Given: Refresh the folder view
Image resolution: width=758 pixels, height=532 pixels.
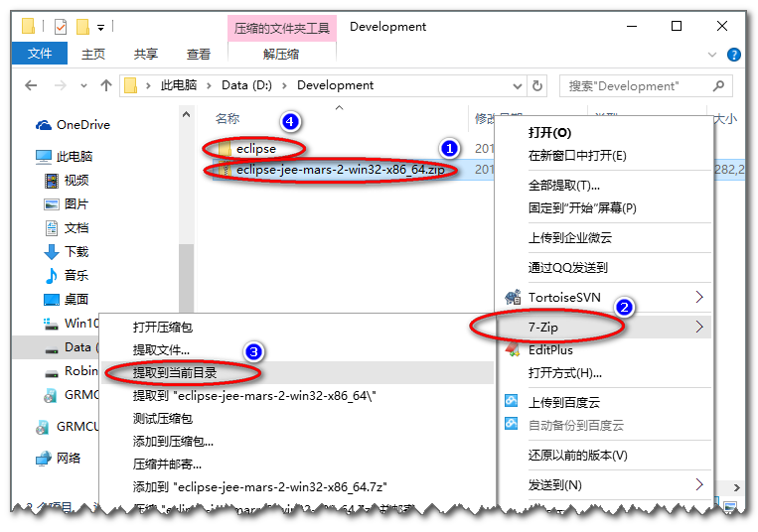Looking at the screenshot, I should [537, 86].
